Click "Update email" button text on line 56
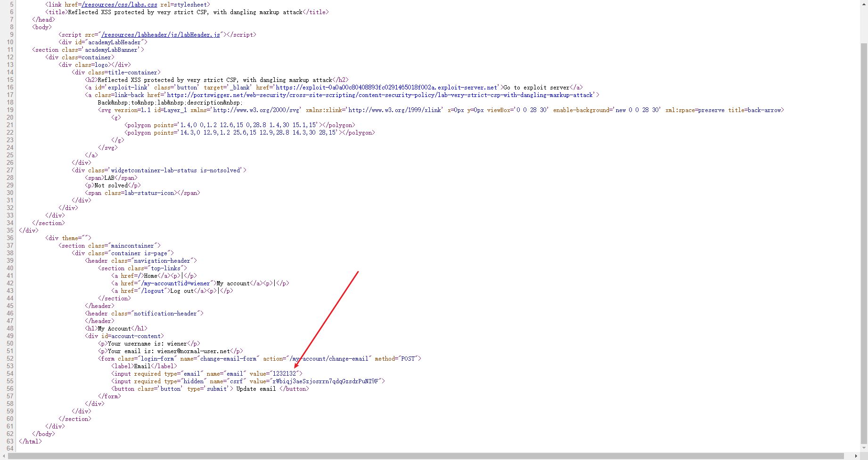Viewport: 868px width, 460px height. pos(256,389)
